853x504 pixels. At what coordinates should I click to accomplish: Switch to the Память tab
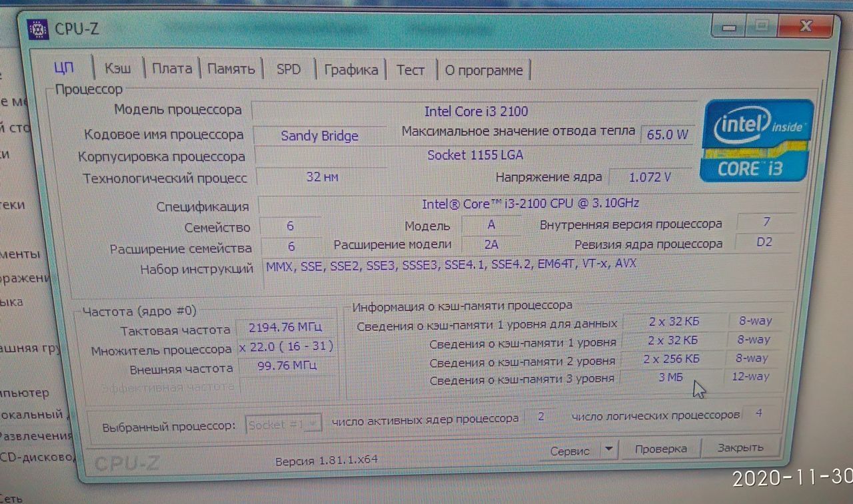(231, 69)
